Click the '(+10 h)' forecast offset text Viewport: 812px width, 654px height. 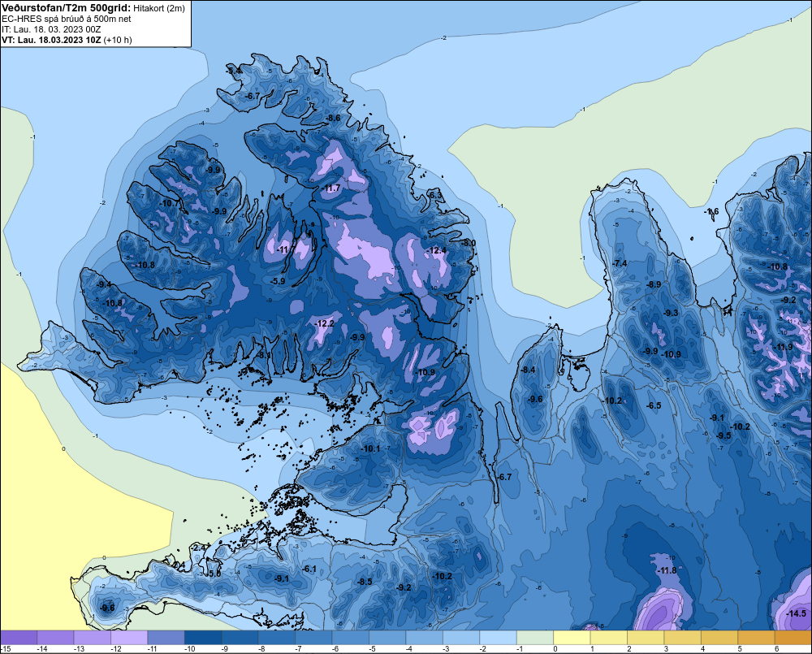click(x=118, y=40)
